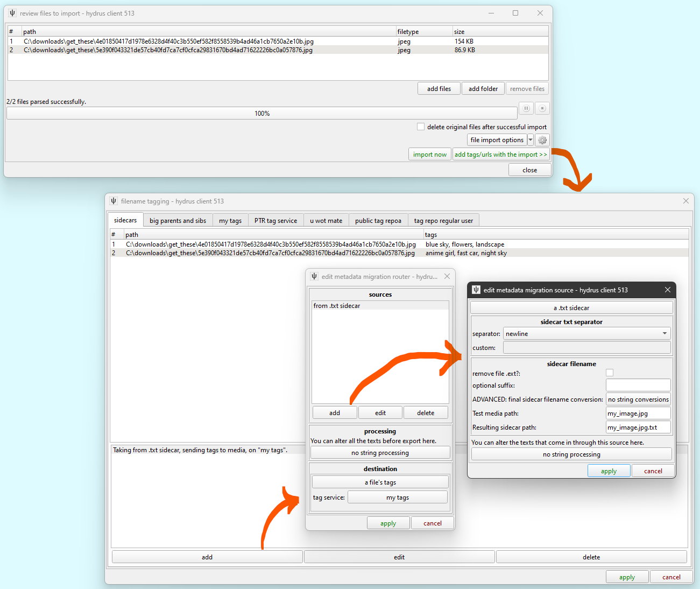
Task: Click the size column header
Action: [x=500, y=32]
